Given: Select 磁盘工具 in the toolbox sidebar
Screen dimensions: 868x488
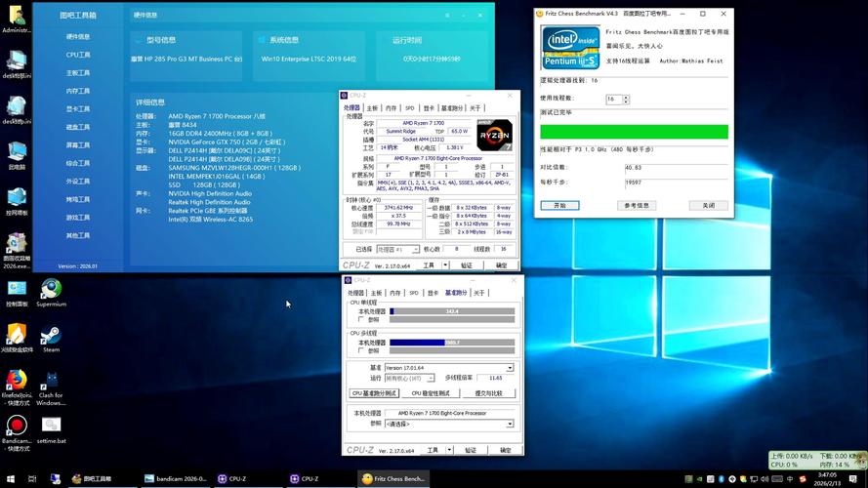Looking at the screenshot, I should [78, 127].
